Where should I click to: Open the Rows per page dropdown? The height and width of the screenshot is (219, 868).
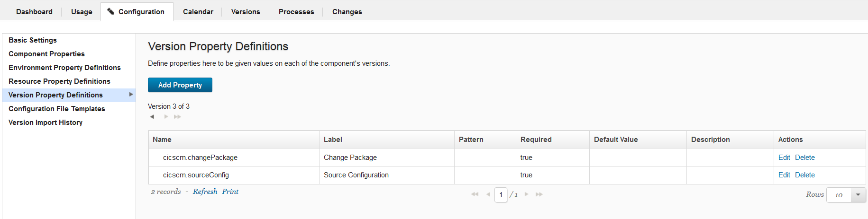point(858,195)
